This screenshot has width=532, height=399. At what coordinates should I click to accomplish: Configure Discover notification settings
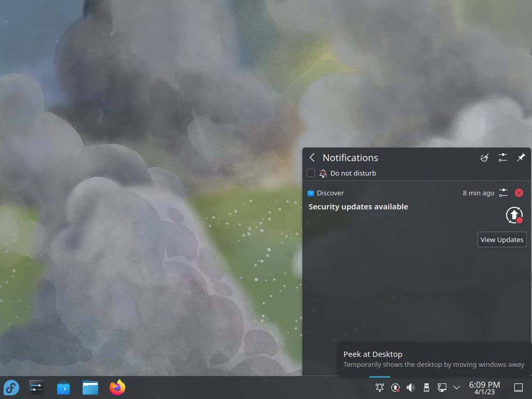pos(503,193)
